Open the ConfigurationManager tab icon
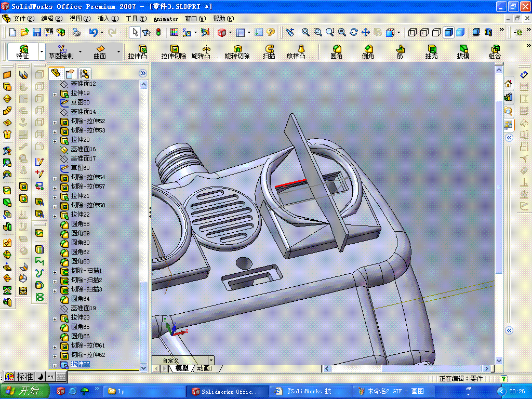This screenshot has width=532, height=399. pos(84,74)
